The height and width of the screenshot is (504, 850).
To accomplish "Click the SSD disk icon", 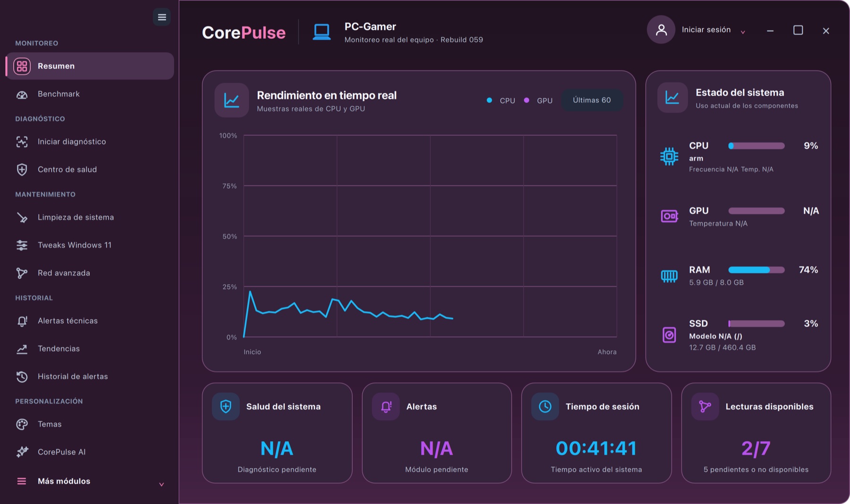I will pyautogui.click(x=669, y=335).
